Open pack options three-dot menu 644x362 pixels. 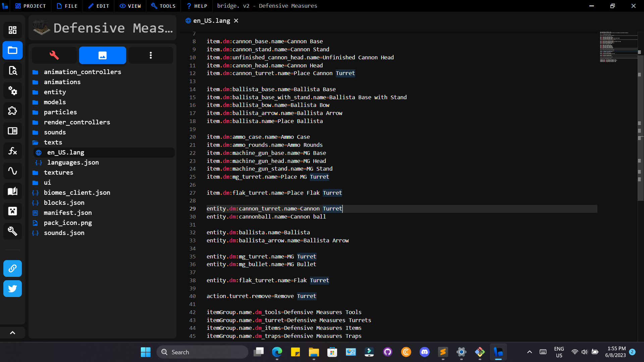151,55
